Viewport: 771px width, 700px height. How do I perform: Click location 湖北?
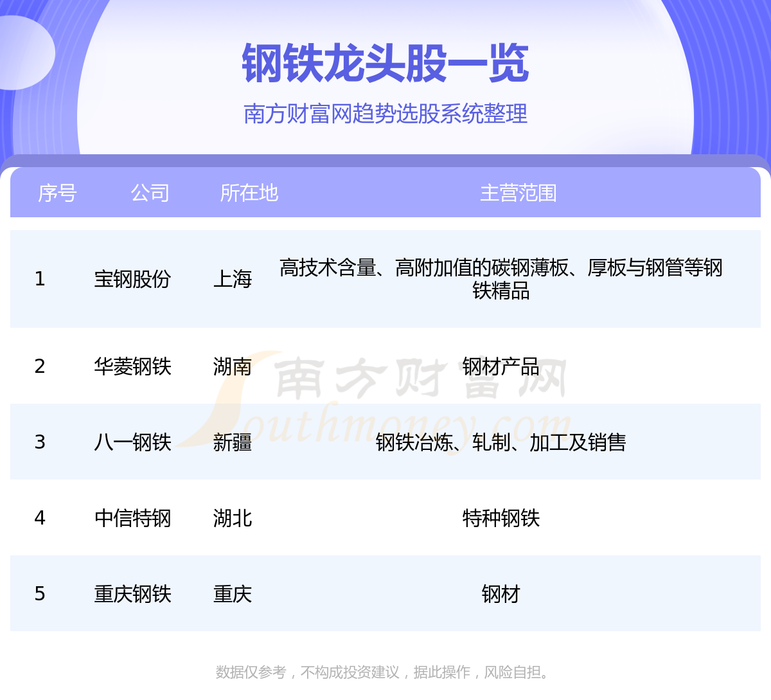pos(233,518)
